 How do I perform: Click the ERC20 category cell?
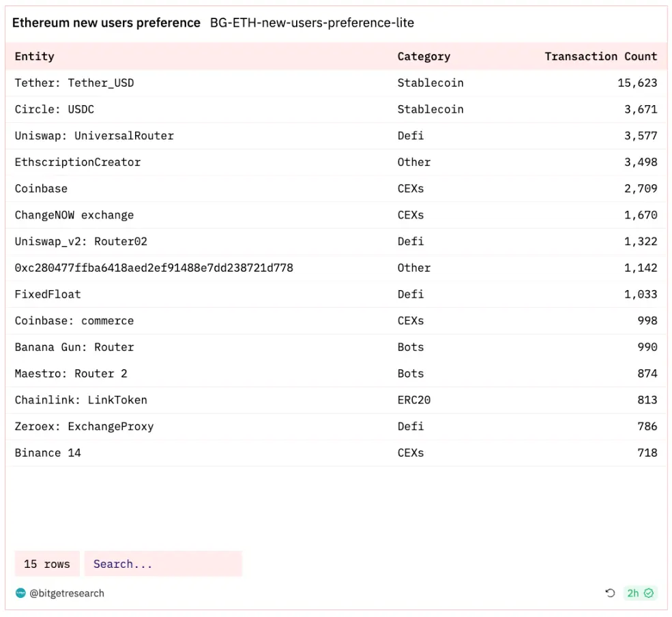pos(414,400)
